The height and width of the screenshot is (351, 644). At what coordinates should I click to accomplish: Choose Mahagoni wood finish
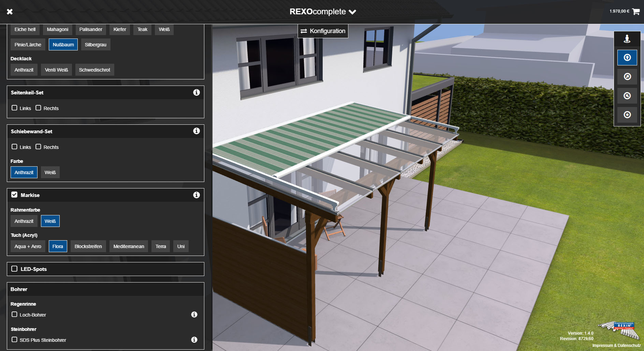click(58, 29)
